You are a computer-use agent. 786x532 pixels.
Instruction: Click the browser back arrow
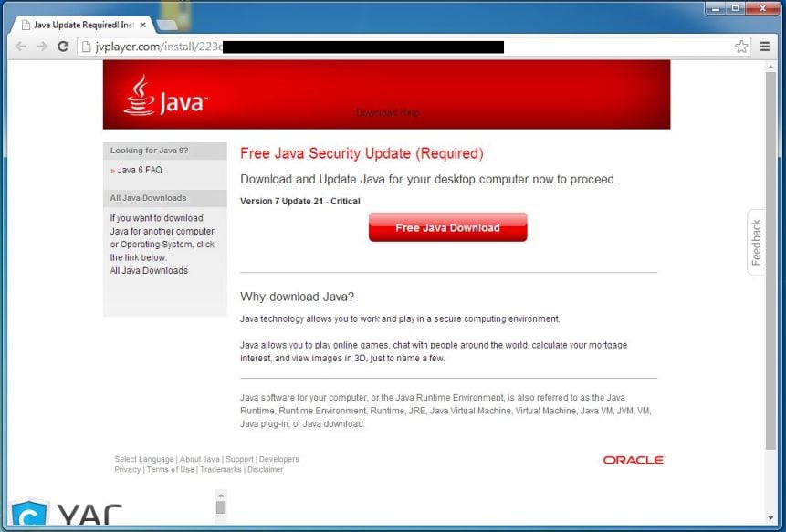click(21, 47)
